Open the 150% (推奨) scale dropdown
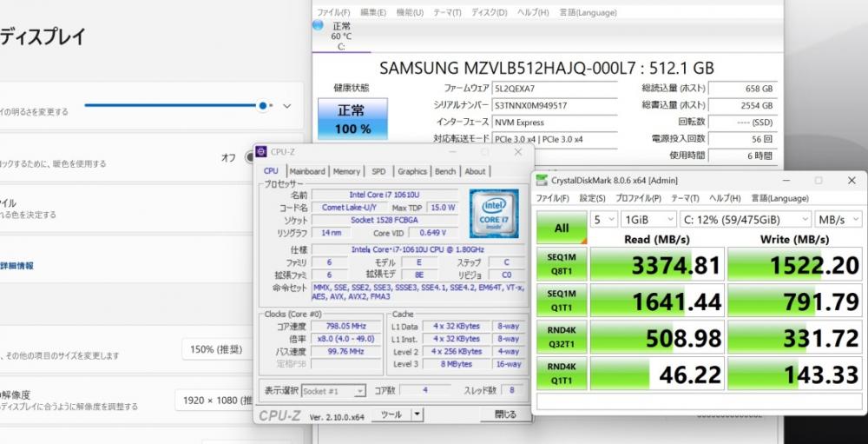The image size is (868, 444). 217,349
